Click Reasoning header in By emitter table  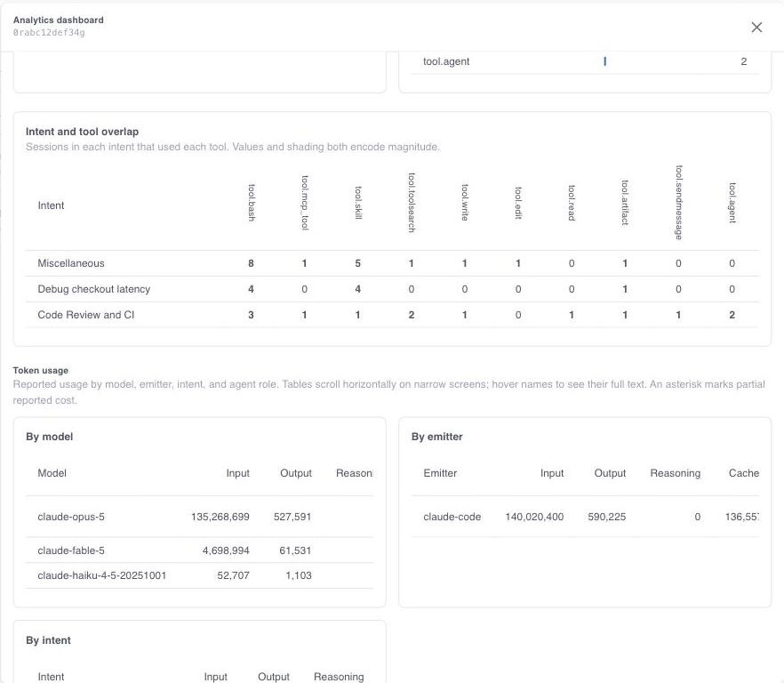coord(675,473)
